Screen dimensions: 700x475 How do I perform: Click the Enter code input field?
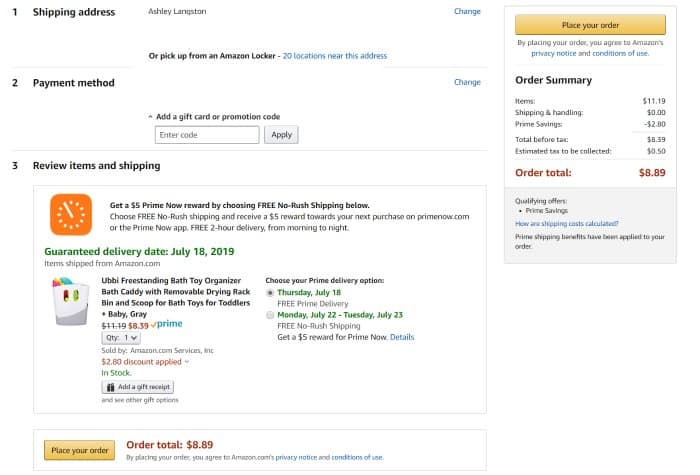[x=207, y=134]
